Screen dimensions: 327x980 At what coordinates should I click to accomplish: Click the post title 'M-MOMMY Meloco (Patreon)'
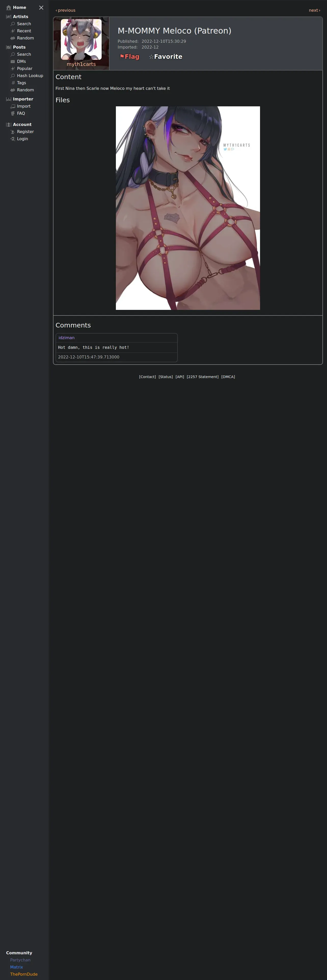pos(174,31)
